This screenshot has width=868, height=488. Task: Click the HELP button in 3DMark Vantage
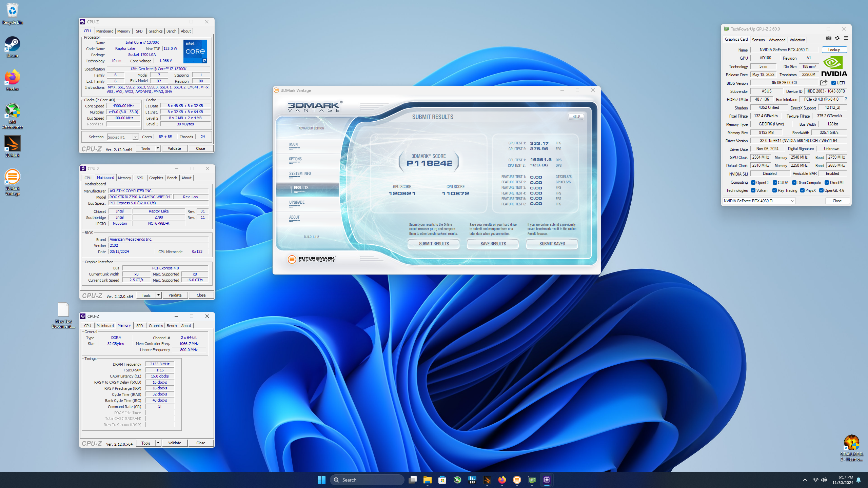(x=576, y=117)
